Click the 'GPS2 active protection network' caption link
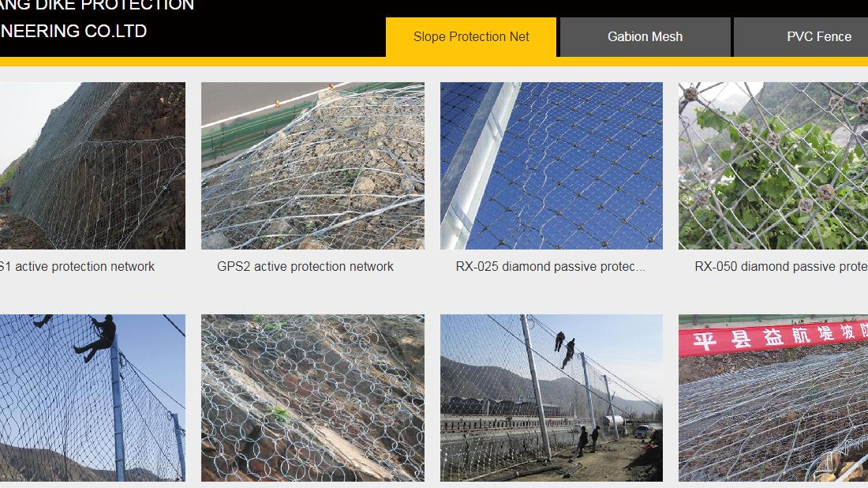Screen dimensions: 868x488 coord(305,266)
